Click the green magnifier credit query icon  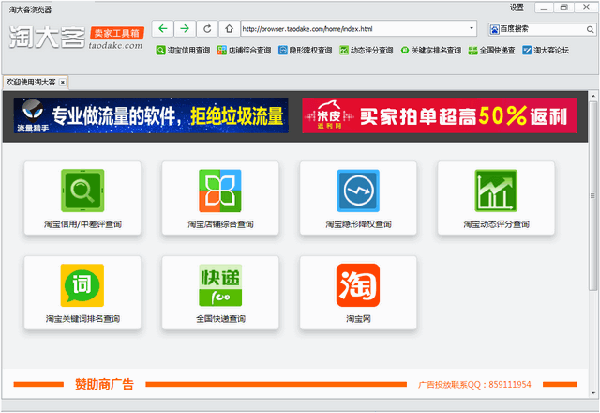coord(83,191)
